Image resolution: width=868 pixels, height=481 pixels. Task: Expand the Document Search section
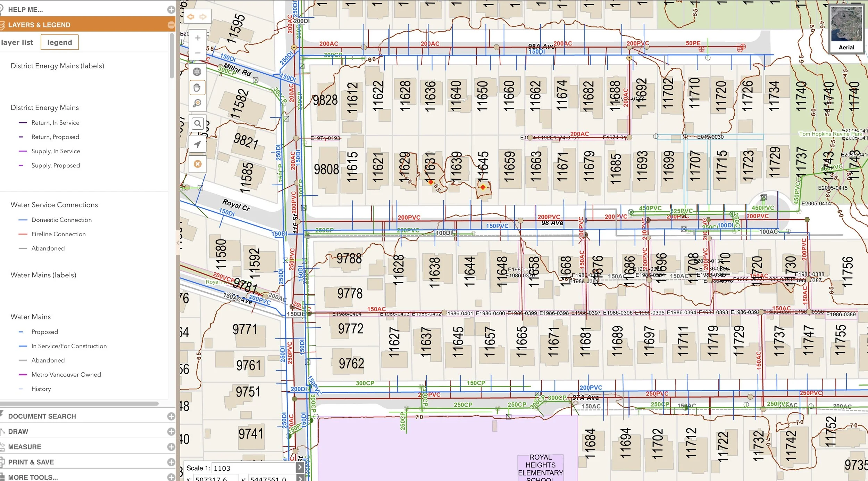coord(171,416)
